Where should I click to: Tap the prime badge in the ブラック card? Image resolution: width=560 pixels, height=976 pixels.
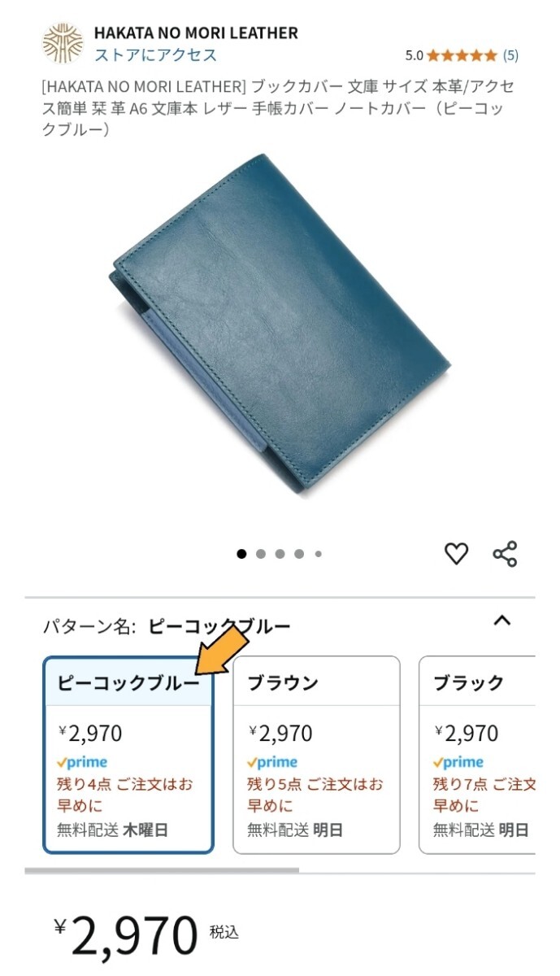tap(458, 763)
